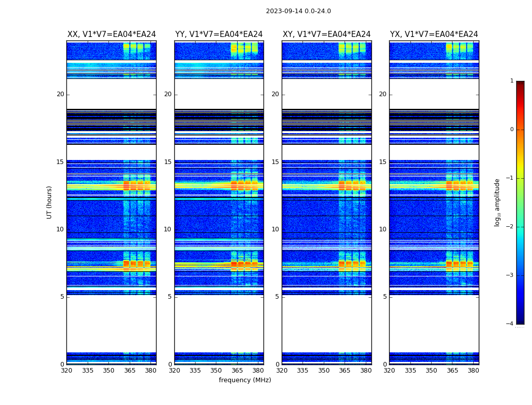This screenshot has height=405, width=532.
Task: Click the UT (hours) axis label
Action: [49, 202]
